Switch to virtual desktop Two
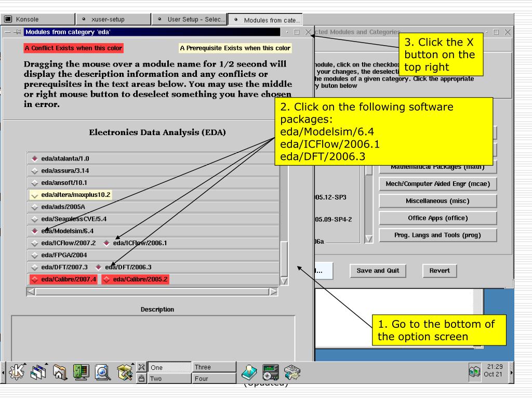Image resolution: width=532 pixels, height=399 pixels. [169, 378]
